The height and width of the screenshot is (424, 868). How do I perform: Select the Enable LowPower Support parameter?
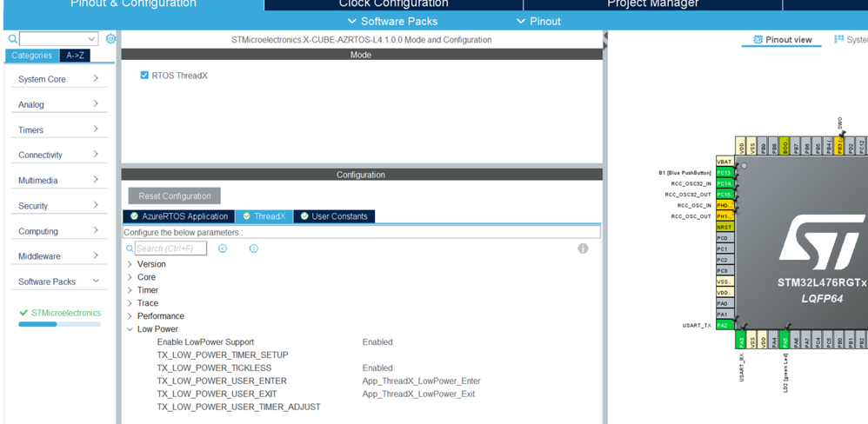(x=205, y=342)
